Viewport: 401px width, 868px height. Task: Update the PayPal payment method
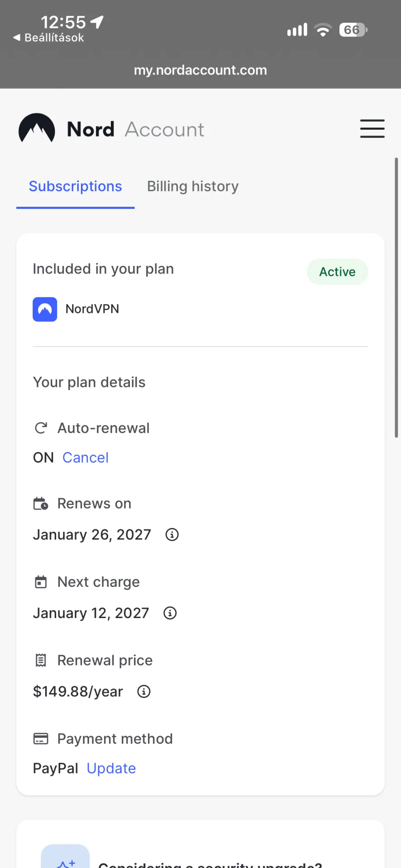(x=111, y=769)
